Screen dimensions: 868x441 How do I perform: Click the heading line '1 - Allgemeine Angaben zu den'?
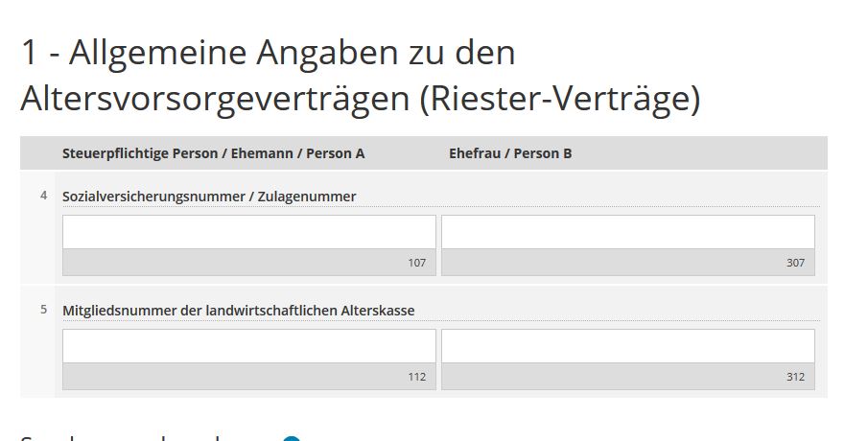tap(268, 54)
